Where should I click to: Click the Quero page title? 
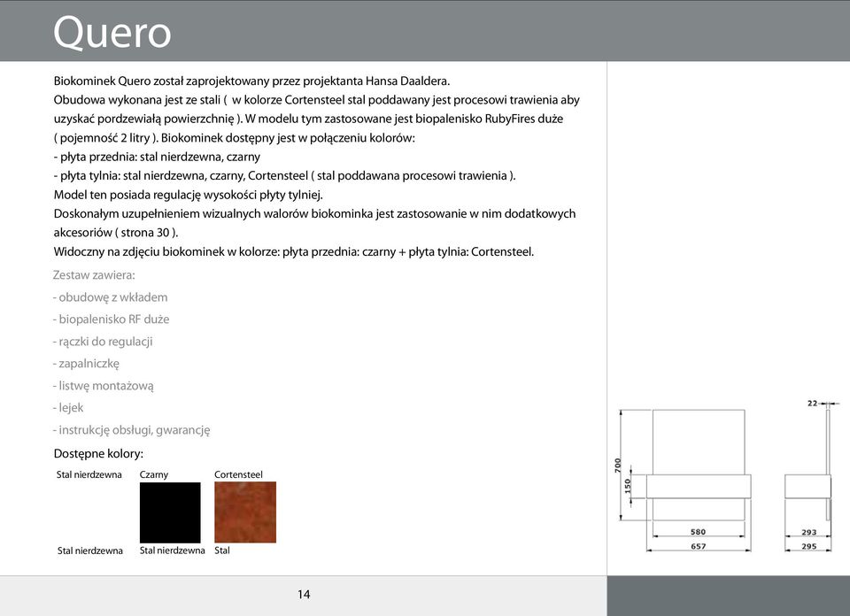[x=112, y=33]
